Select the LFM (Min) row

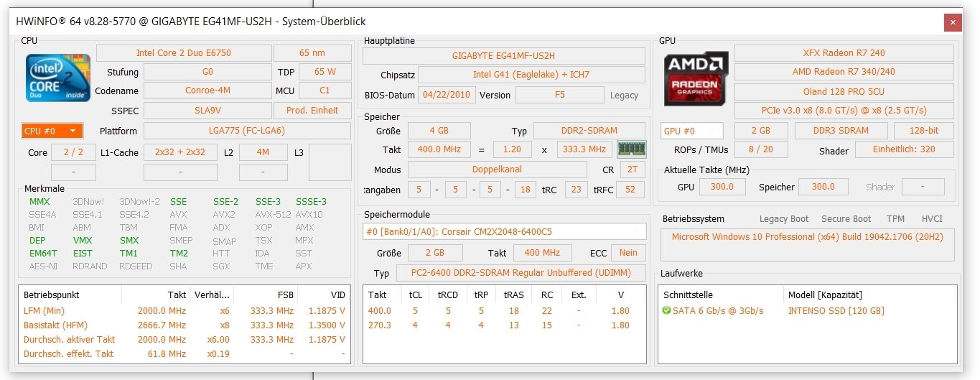pyautogui.click(x=185, y=311)
